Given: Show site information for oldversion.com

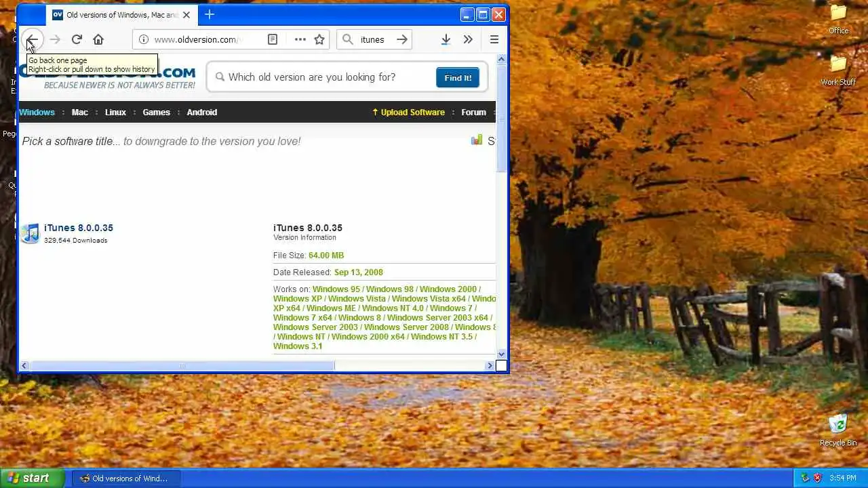Looking at the screenshot, I should (144, 39).
